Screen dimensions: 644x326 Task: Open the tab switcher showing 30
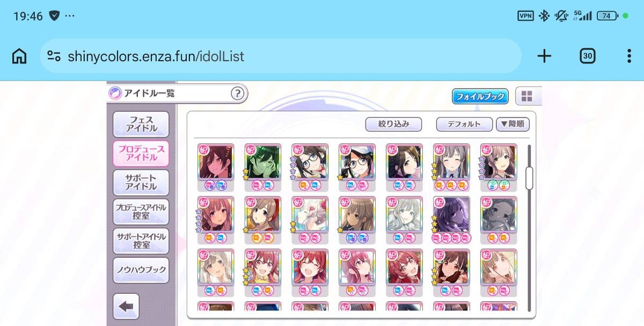coord(588,56)
